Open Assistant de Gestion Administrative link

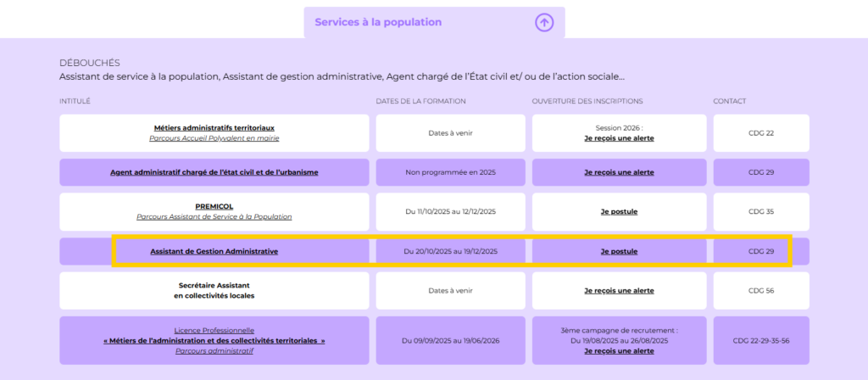click(214, 251)
